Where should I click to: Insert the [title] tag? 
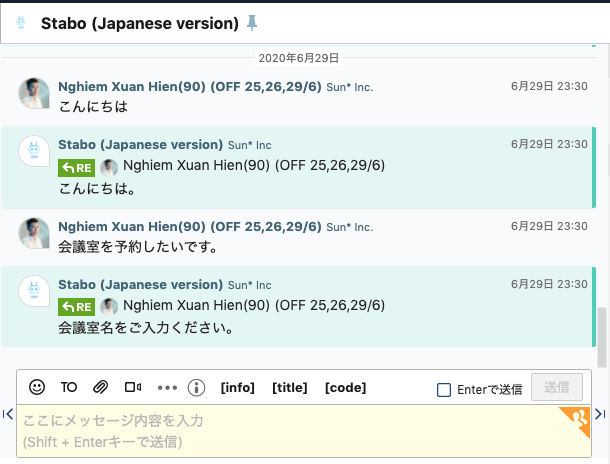(290, 388)
